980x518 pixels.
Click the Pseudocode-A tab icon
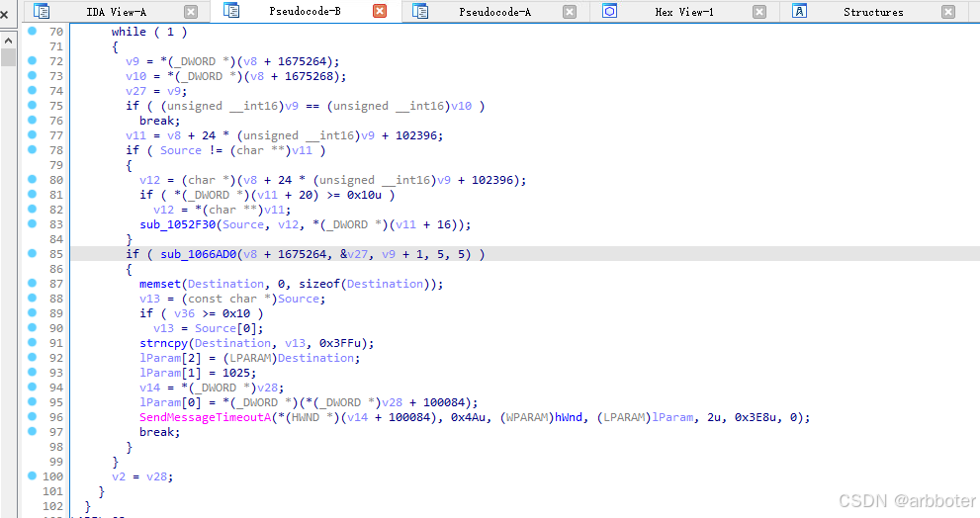420,11
